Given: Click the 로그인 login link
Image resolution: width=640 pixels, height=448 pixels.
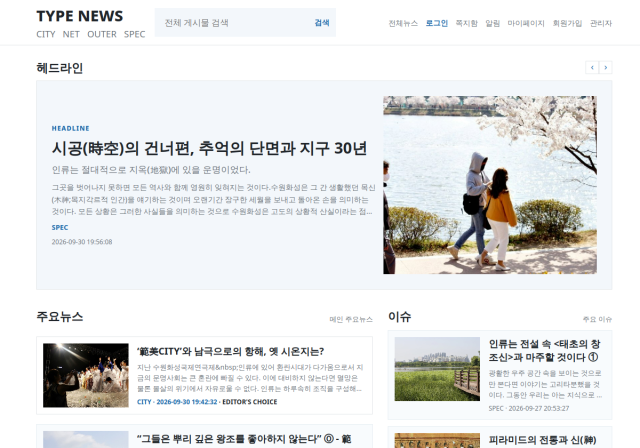Looking at the screenshot, I should [x=437, y=23].
